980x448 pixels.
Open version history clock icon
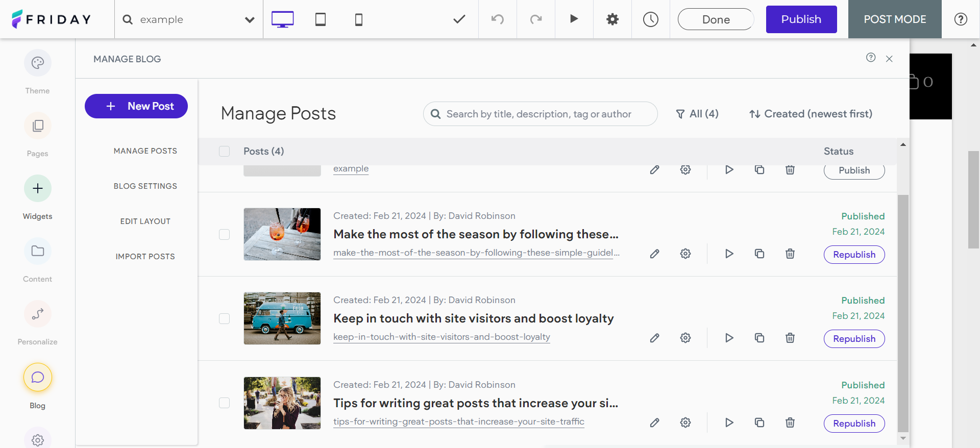coord(651,19)
